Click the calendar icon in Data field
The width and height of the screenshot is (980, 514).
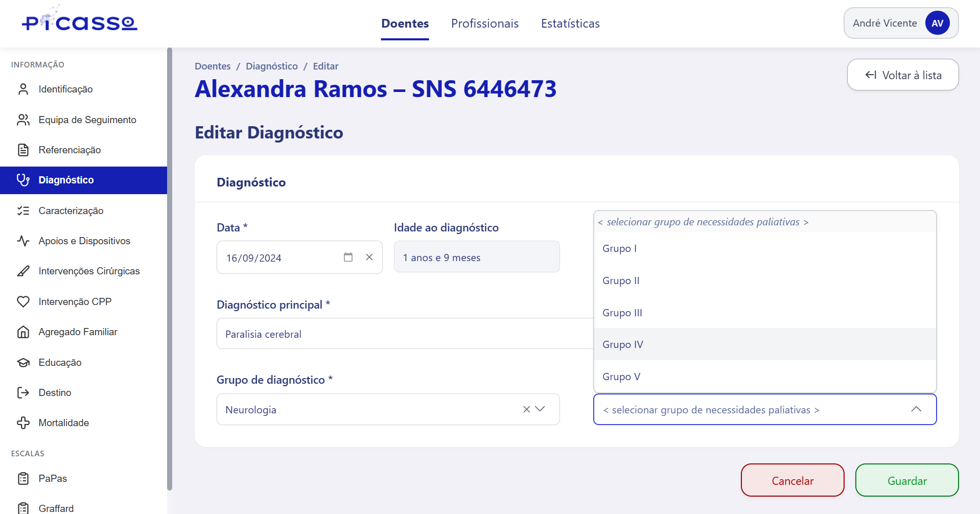(x=348, y=258)
